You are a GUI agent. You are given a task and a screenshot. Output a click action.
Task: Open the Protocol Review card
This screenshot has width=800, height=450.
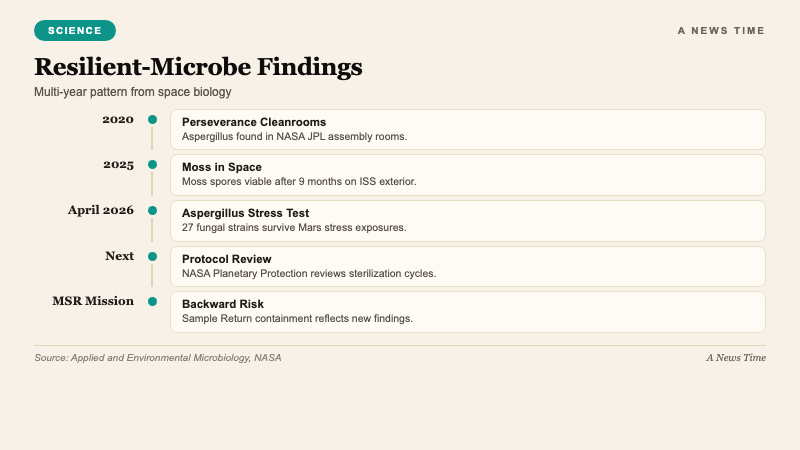467,266
